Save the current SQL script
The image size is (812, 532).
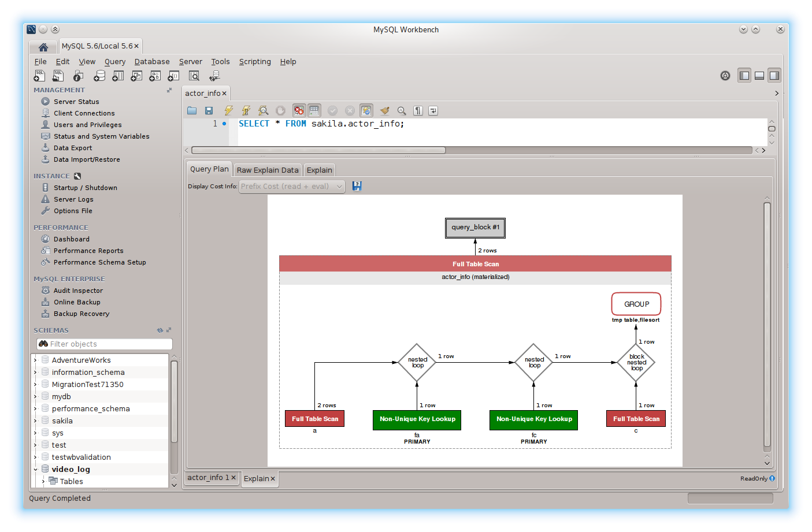tap(207, 110)
